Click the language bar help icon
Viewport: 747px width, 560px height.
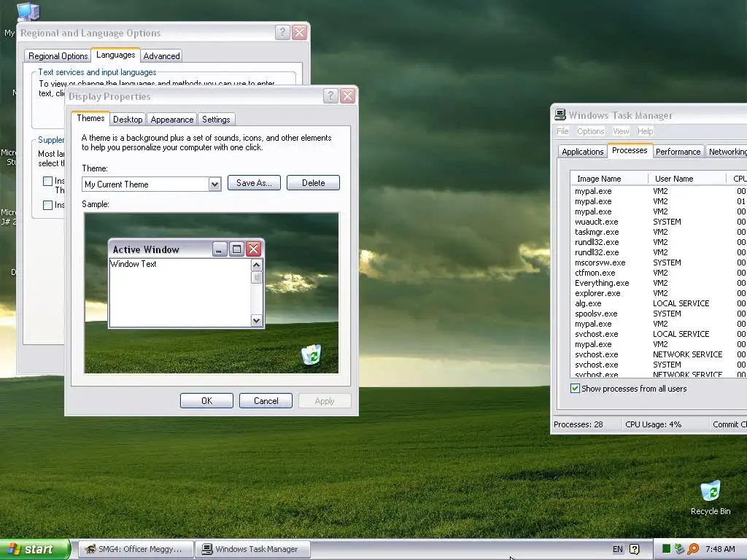635,549
